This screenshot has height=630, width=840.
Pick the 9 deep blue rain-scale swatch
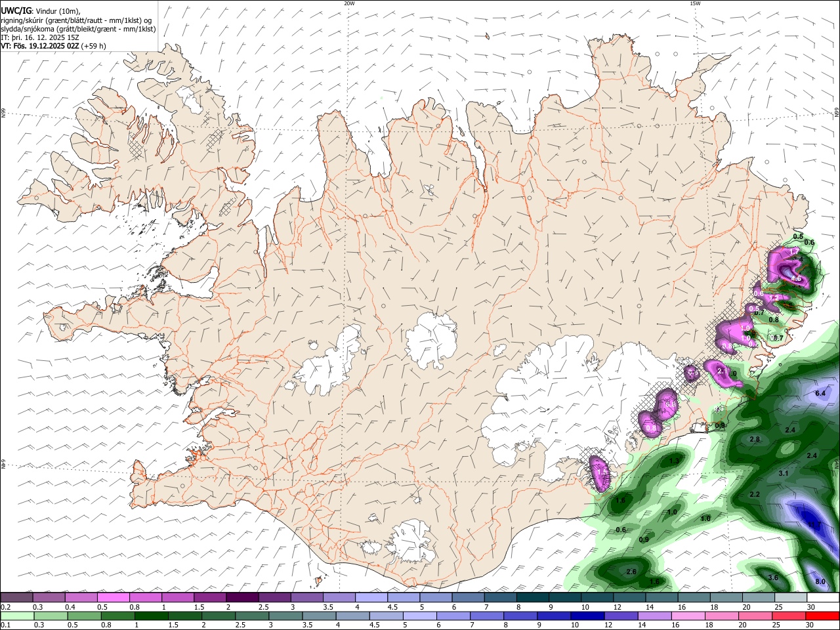tap(554, 616)
